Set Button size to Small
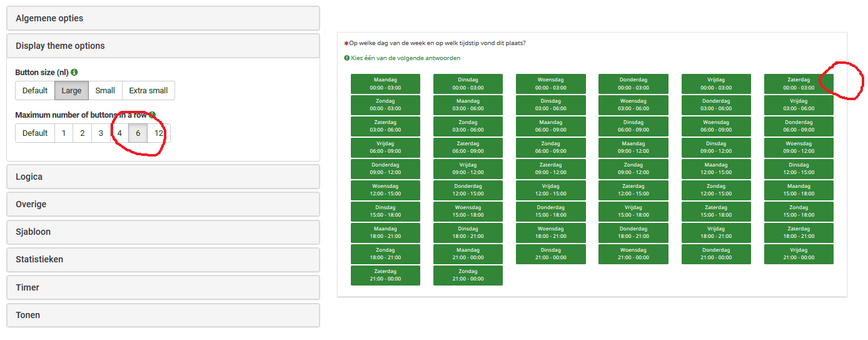Image resolution: width=868 pixels, height=340 pixels. tap(105, 91)
